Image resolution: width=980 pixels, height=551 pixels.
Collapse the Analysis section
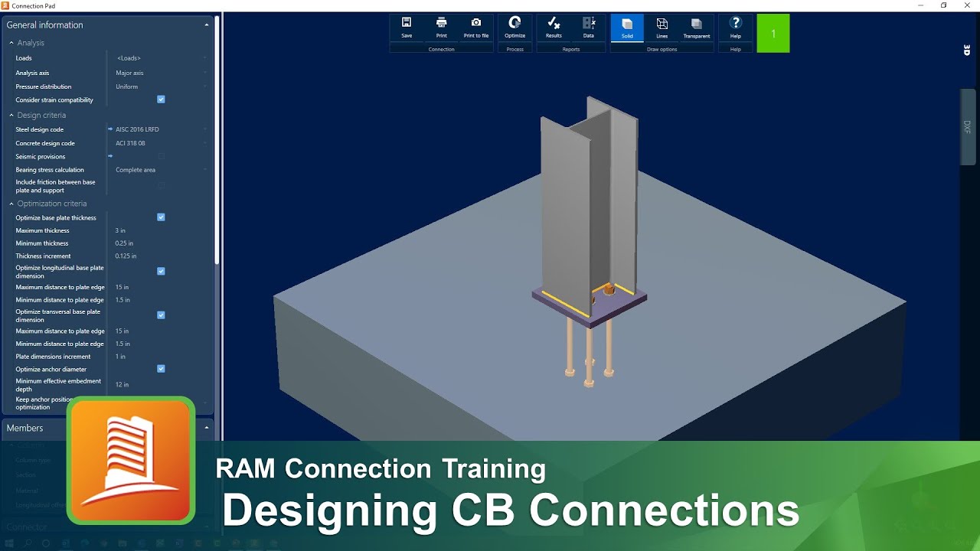point(11,43)
